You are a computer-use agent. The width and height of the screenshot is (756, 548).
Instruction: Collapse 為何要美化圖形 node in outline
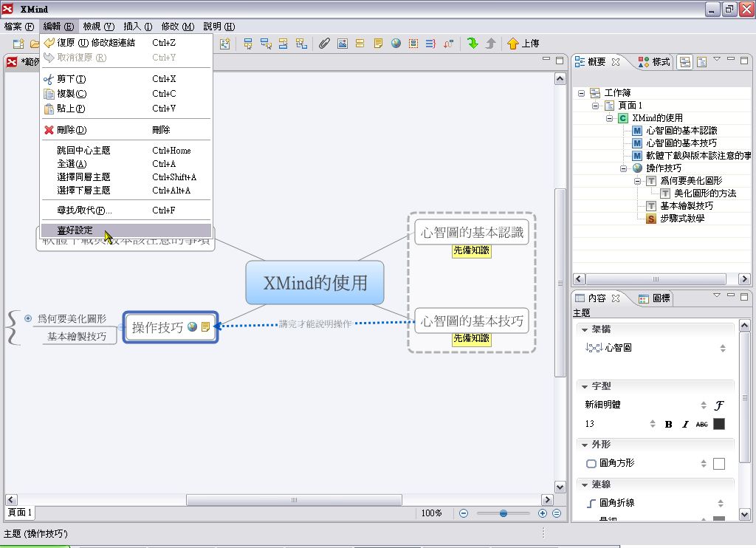point(637,181)
